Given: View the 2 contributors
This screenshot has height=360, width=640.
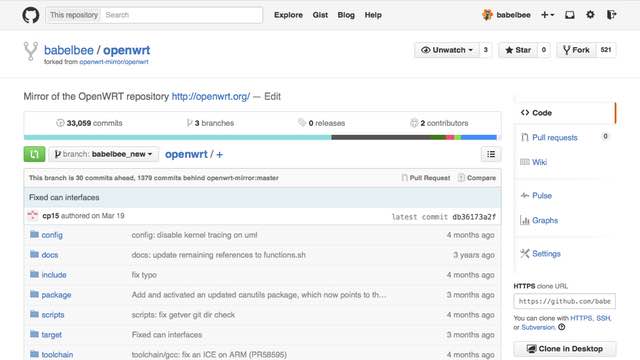Looking at the screenshot, I should click(439, 123).
